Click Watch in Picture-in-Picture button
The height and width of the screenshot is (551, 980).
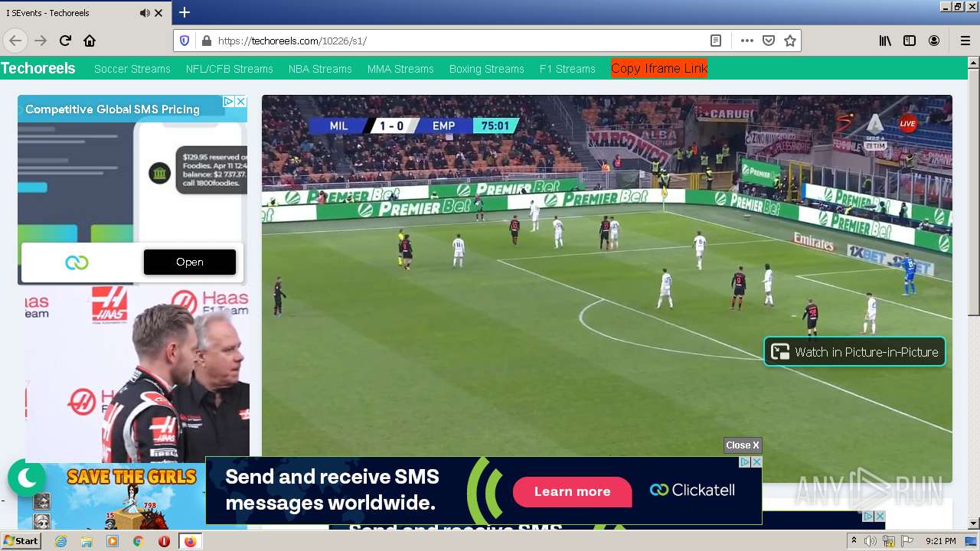tap(854, 352)
